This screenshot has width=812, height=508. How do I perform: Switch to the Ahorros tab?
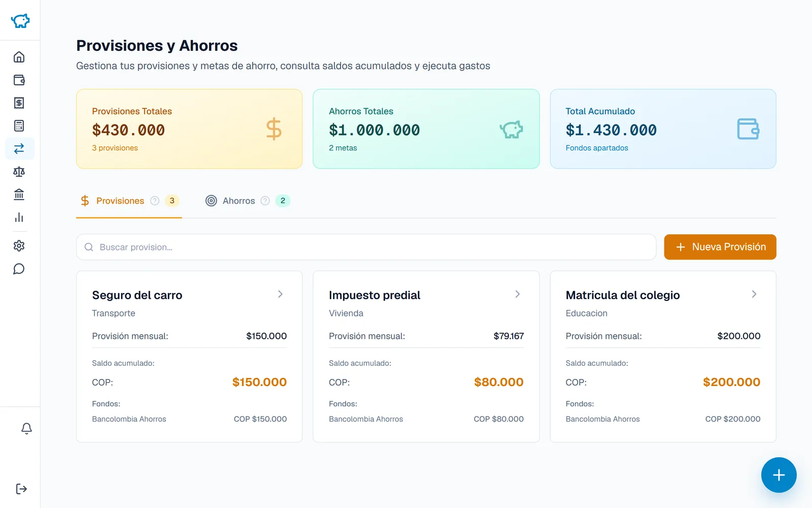pos(248,201)
